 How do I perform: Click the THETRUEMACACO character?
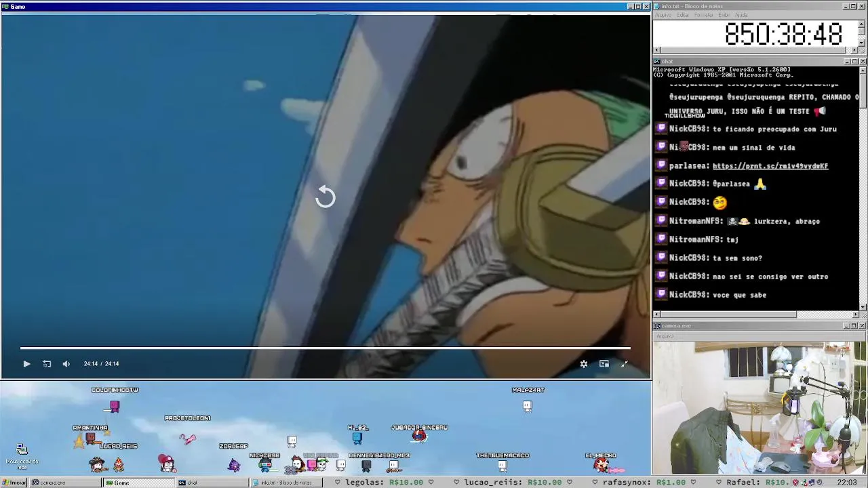[x=502, y=466]
